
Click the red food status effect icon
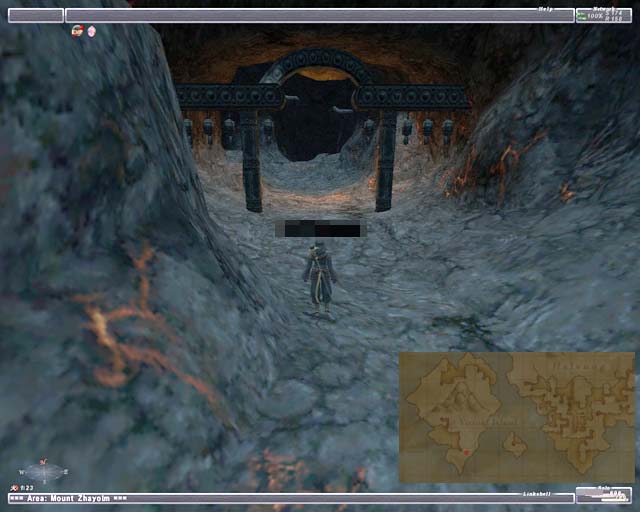77,31
